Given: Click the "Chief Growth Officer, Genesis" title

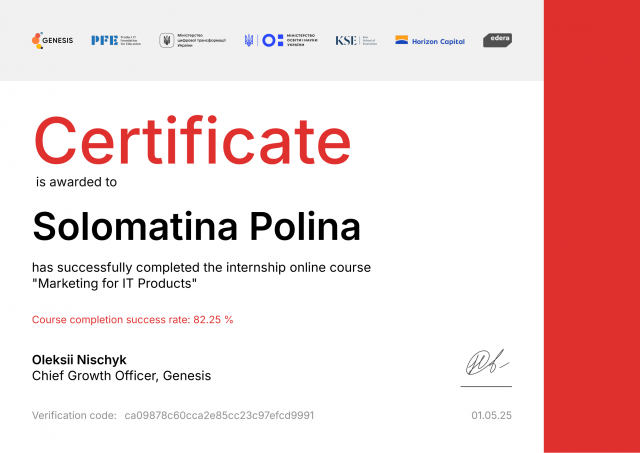Looking at the screenshot, I should pyautogui.click(x=121, y=376).
